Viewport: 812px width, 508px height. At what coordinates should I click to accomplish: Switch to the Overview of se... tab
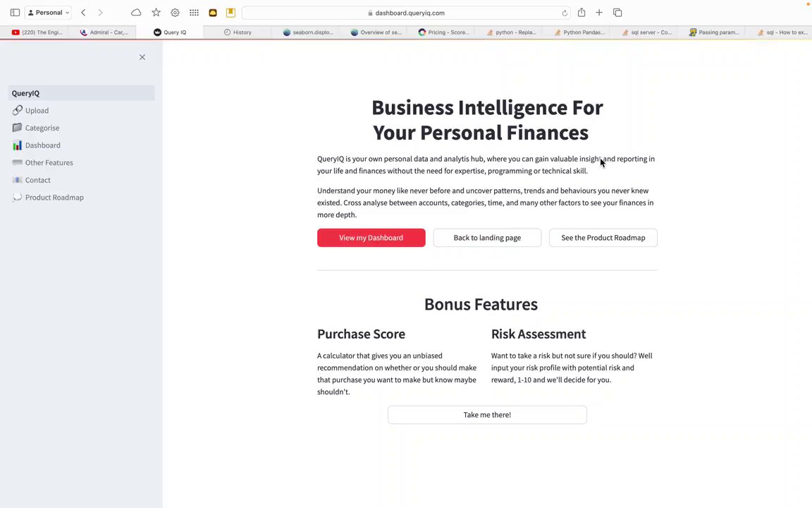pos(376,32)
